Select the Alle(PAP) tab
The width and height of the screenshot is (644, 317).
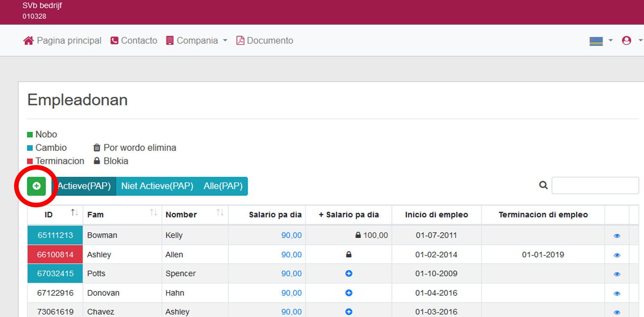point(223,186)
